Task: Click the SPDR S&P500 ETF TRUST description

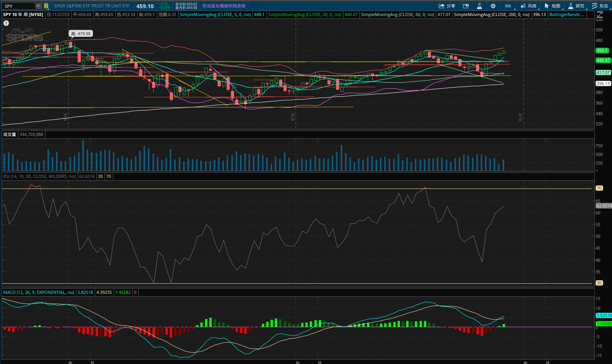Action: 92,6
